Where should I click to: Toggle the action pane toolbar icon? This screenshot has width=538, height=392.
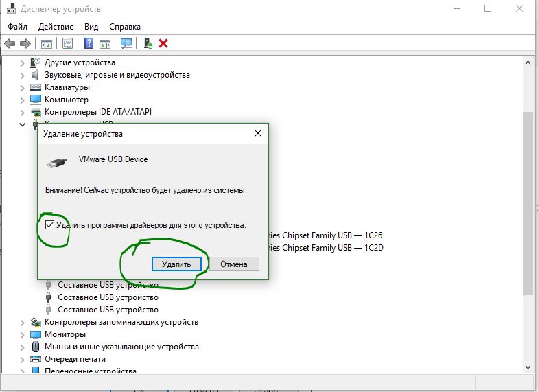(104, 44)
